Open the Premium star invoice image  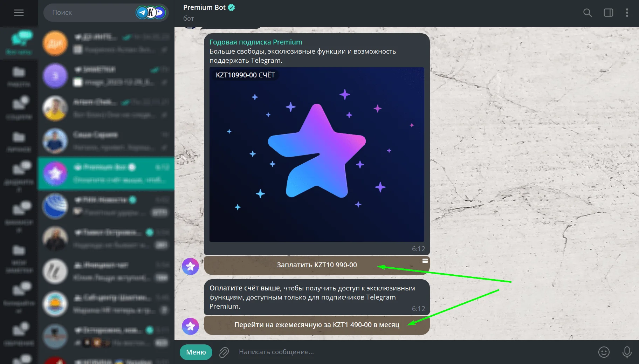(317, 154)
